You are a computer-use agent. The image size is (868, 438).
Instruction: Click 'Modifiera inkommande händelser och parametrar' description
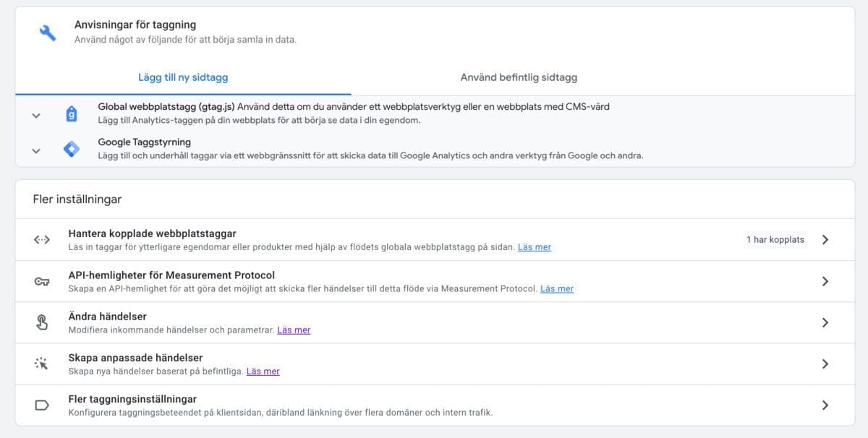coord(171,330)
